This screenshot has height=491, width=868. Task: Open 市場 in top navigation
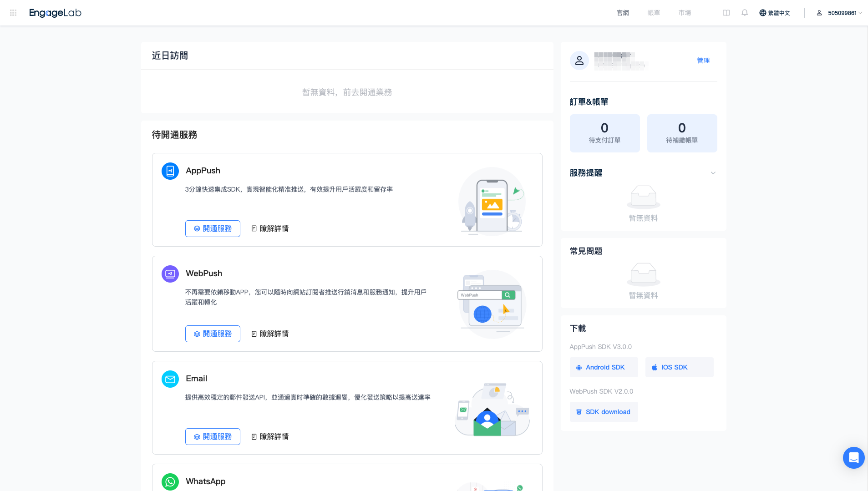click(685, 13)
